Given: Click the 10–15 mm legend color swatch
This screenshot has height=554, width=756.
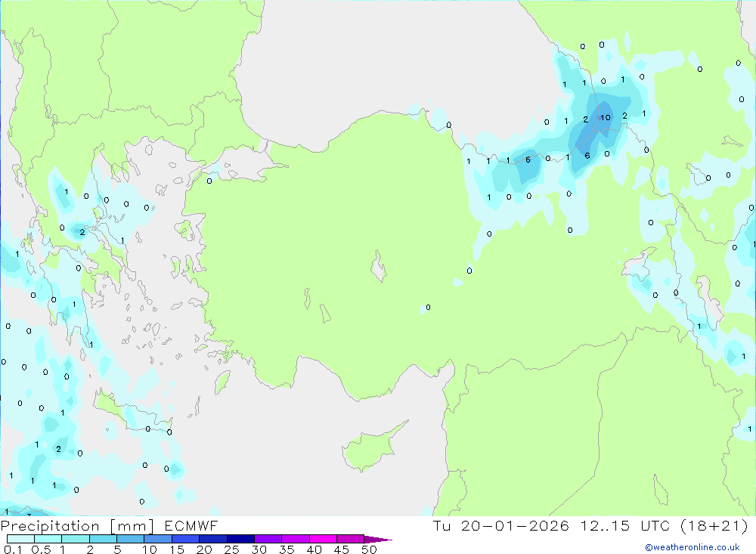Looking at the screenshot, I should pyautogui.click(x=158, y=539).
